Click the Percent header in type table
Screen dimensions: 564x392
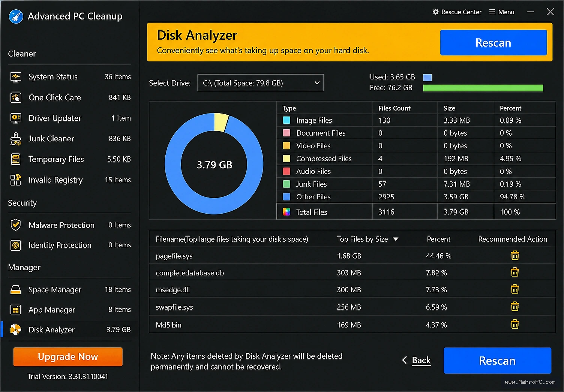click(x=510, y=108)
